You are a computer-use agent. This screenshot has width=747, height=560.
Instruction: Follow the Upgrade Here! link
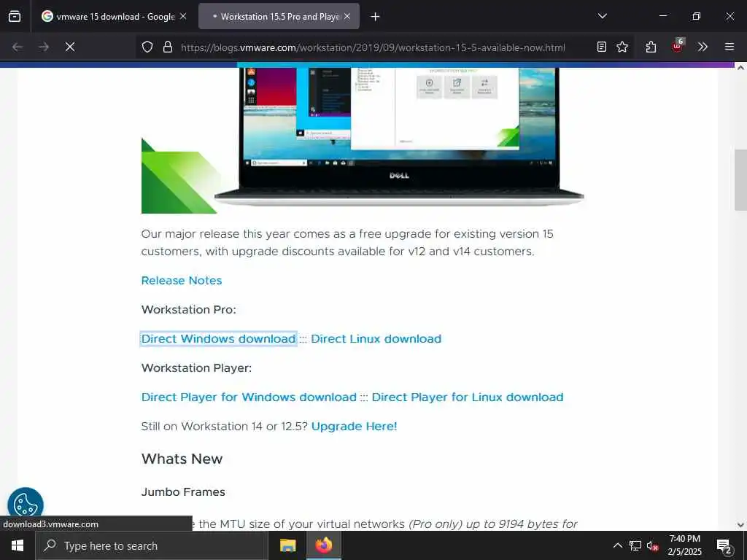point(354,426)
